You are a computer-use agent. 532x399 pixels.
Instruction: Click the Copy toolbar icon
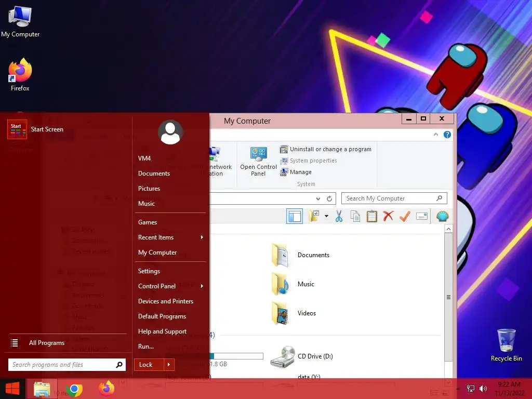tap(355, 216)
